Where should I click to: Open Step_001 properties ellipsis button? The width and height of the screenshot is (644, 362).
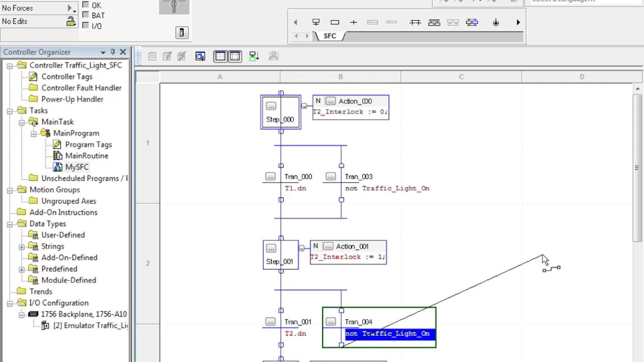pyautogui.click(x=271, y=248)
